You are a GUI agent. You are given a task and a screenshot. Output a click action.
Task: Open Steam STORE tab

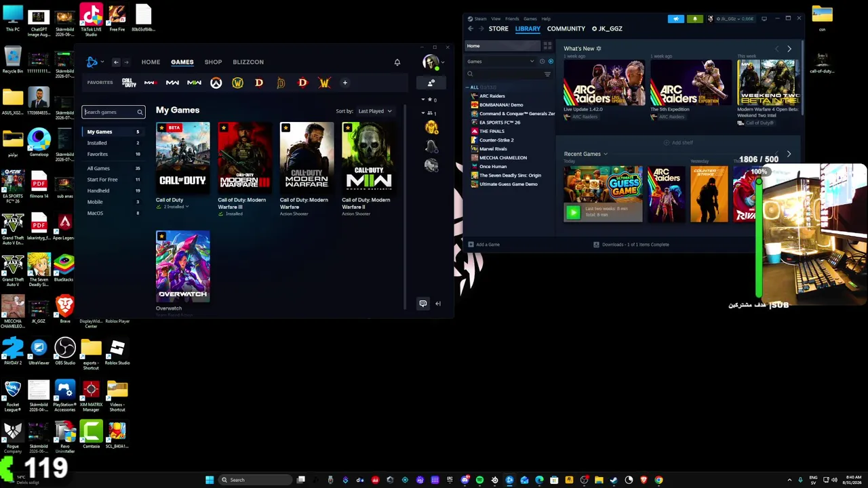pos(498,28)
